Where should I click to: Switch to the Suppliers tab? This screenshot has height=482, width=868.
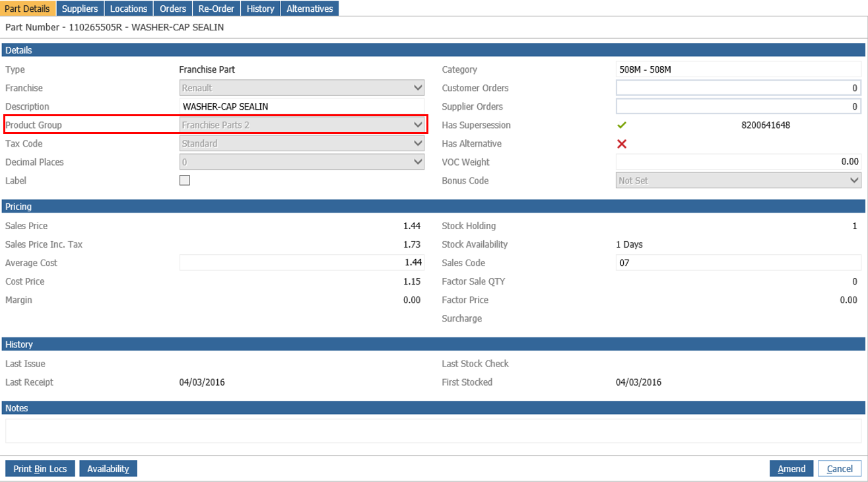tap(80, 9)
